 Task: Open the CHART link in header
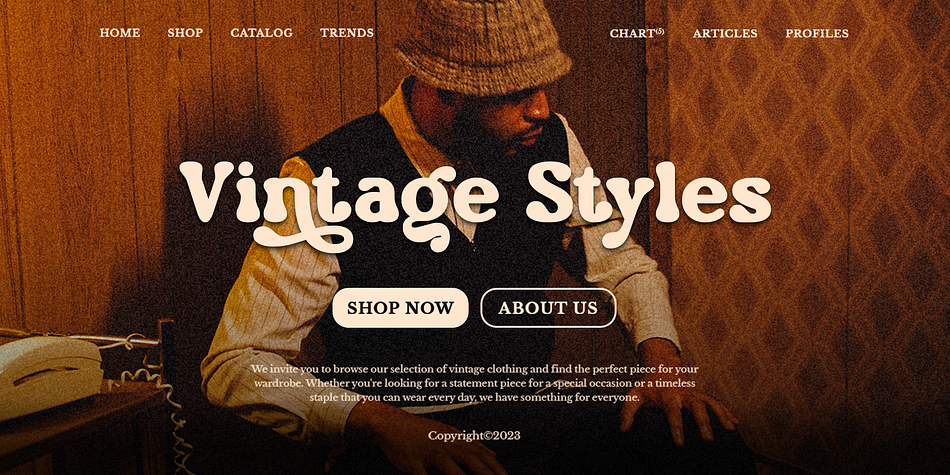632,33
